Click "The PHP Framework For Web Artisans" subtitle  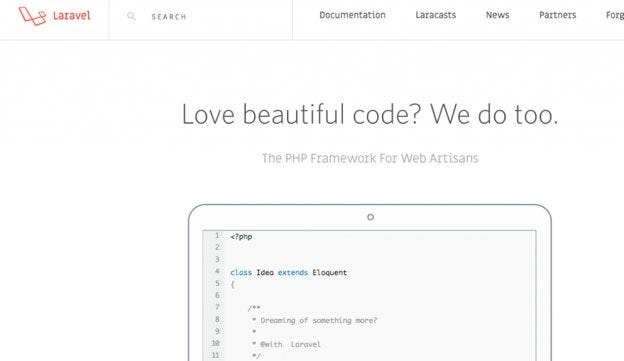370,158
